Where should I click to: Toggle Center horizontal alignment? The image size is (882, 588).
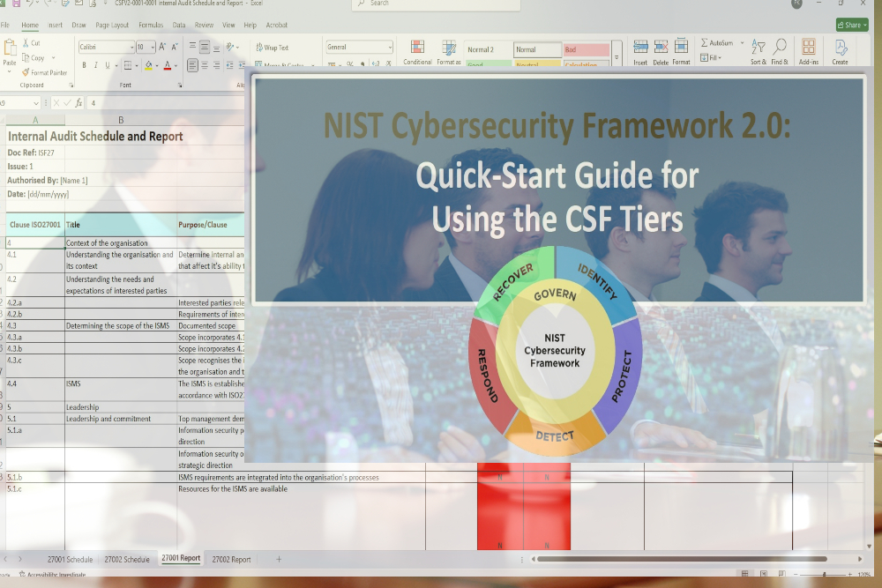205,66
